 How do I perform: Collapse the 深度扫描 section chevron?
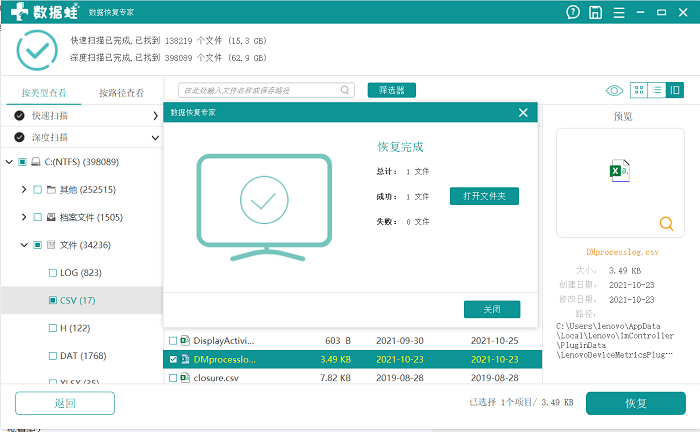coord(155,137)
